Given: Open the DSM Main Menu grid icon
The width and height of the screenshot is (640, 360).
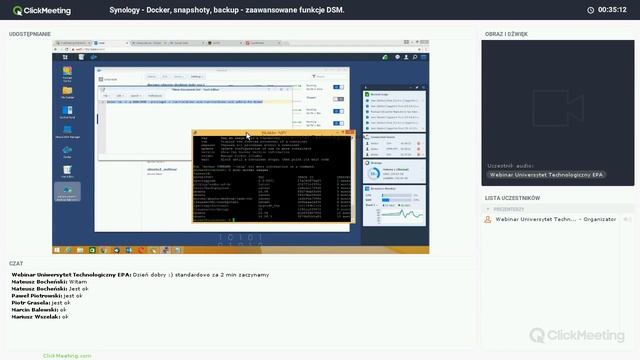Looking at the screenshot, I should (65, 57).
